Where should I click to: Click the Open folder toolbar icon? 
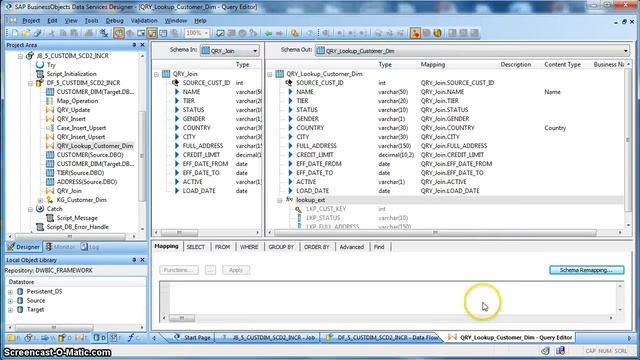(26, 33)
